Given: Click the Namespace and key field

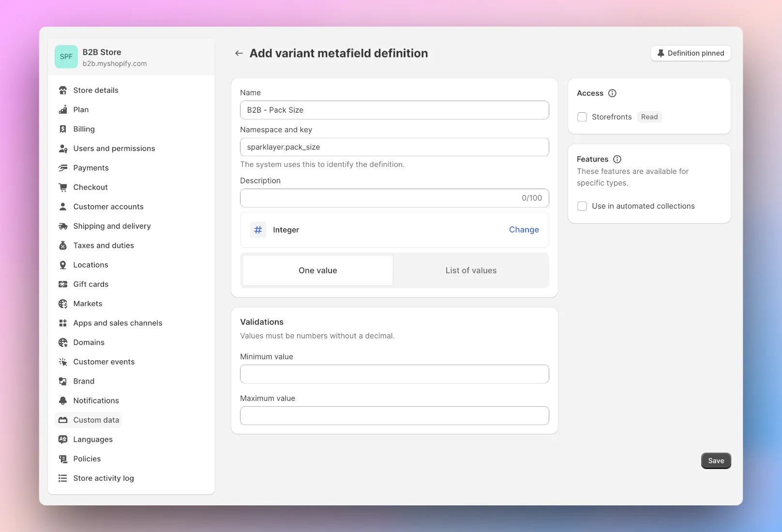Looking at the screenshot, I should (394, 147).
